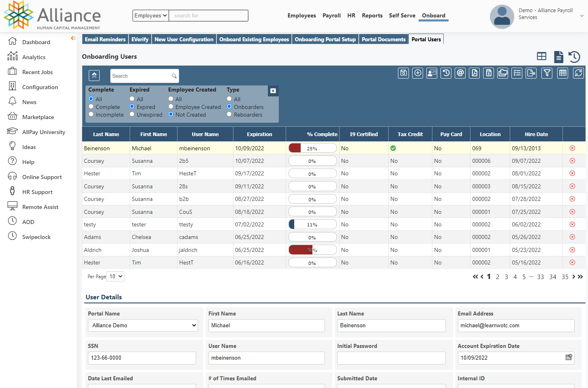Switch to the Portal Documents tab
Viewport: 588px width, 388px height.
(383, 39)
